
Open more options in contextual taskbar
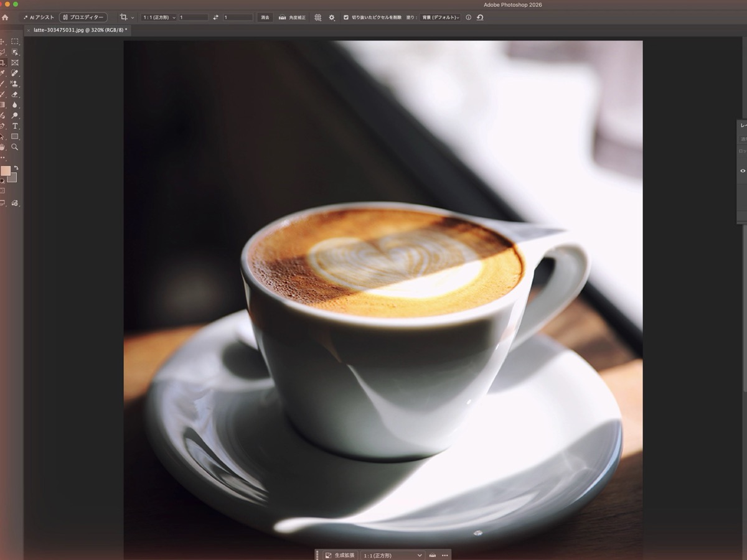tap(445, 555)
